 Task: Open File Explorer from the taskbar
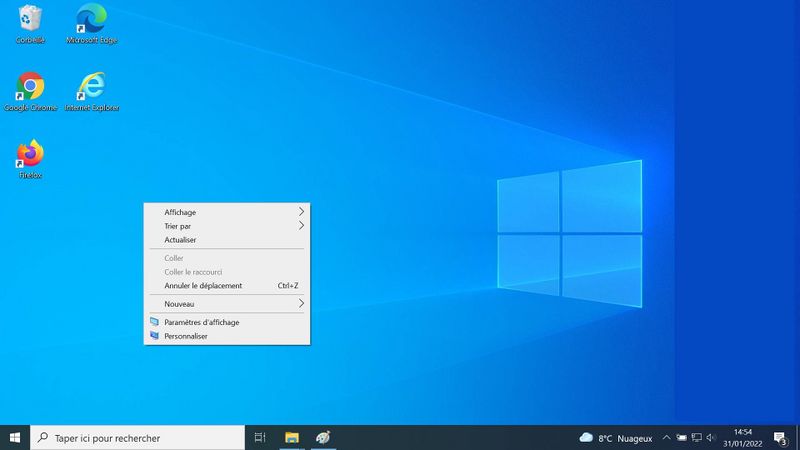pos(292,438)
